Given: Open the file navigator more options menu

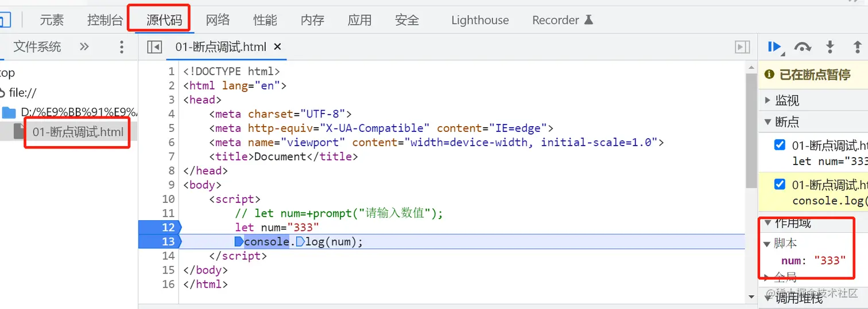Looking at the screenshot, I should tap(121, 47).
